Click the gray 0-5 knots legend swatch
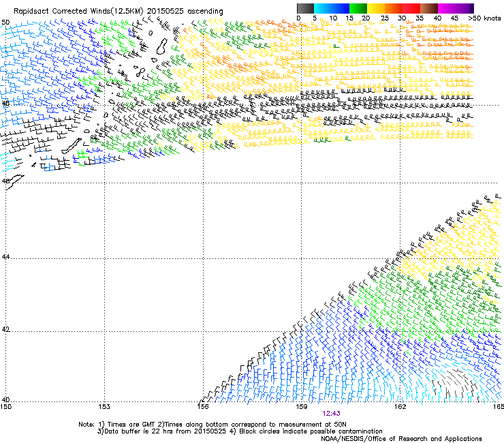 (x=305, y=8)
